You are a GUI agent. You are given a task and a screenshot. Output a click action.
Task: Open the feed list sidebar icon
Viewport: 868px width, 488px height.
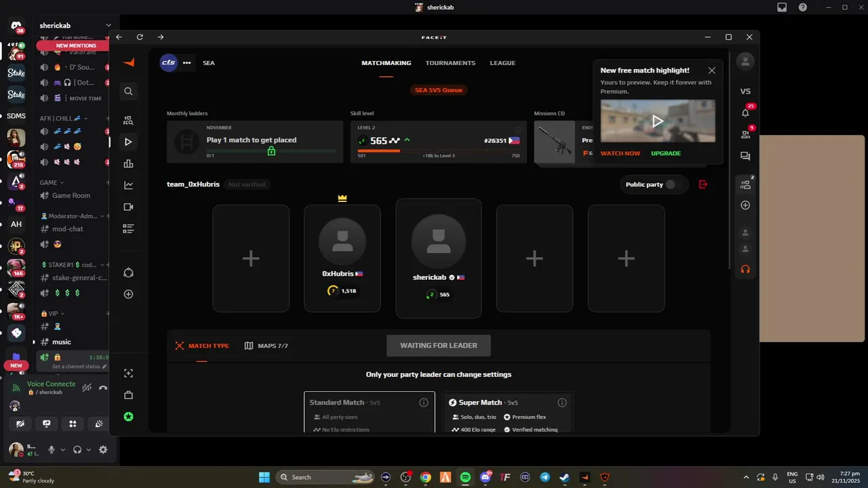129,228
